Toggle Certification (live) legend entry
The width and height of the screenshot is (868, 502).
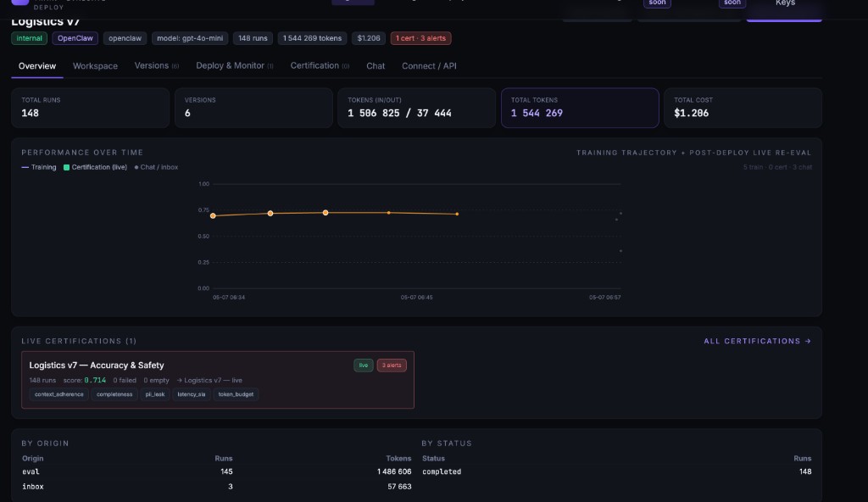pos(95,167)
